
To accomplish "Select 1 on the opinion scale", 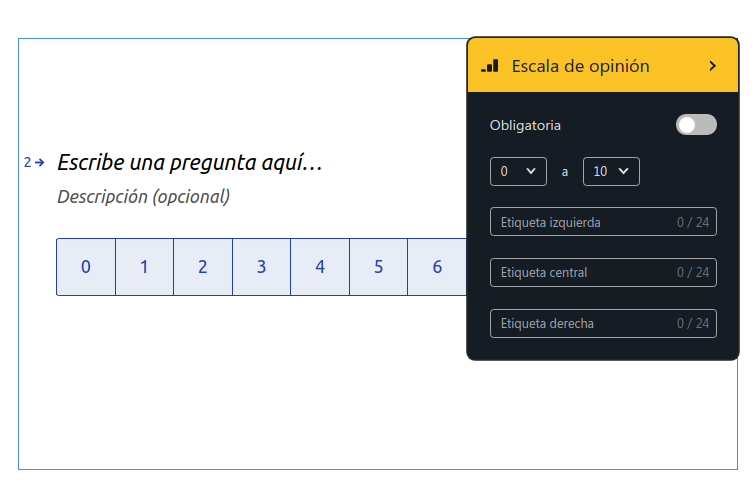I will [x=145, y=267].
